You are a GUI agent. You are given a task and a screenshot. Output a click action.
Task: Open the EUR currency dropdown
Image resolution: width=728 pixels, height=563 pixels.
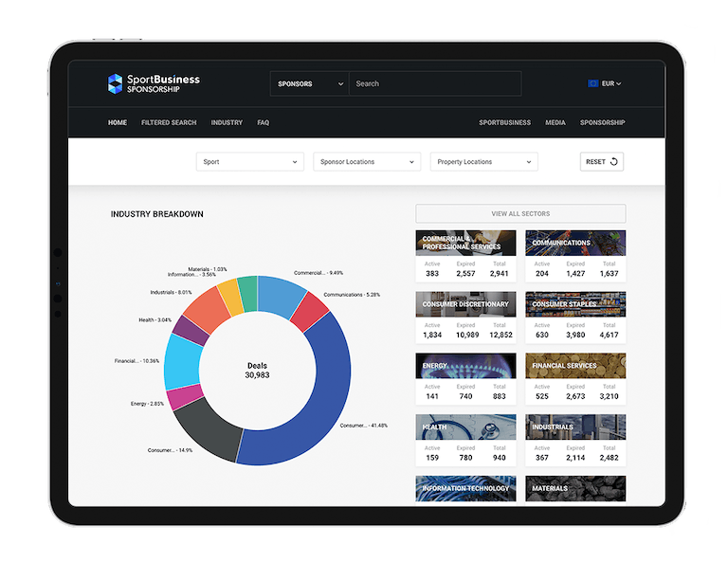click(x=605, y=83)
